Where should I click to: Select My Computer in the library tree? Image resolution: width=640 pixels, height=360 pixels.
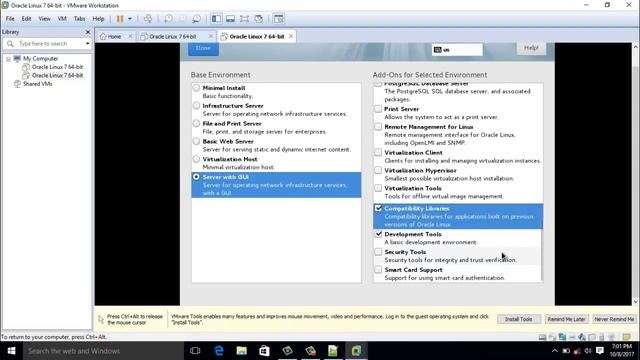click(40, 59)
